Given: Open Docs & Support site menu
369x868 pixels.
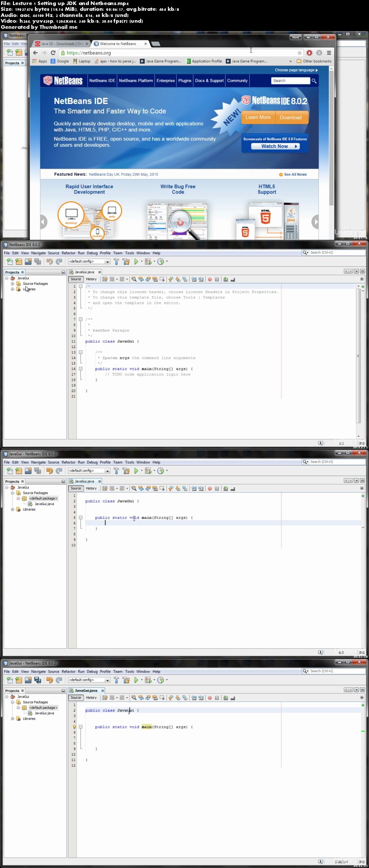Looking at the screenshot, I should coord(209,81).
